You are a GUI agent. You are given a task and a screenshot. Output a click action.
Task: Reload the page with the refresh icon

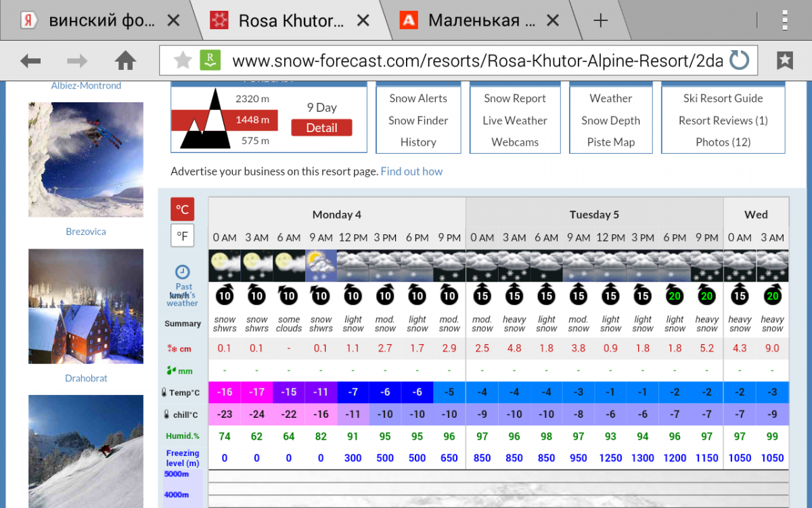pyautogui.click(x=740, y=61)
